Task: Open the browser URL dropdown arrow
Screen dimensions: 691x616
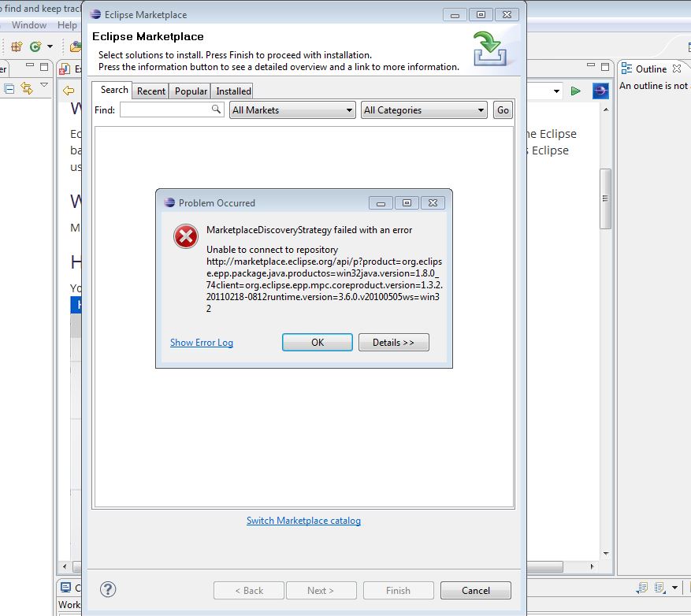Action: [x=556, y=91]
